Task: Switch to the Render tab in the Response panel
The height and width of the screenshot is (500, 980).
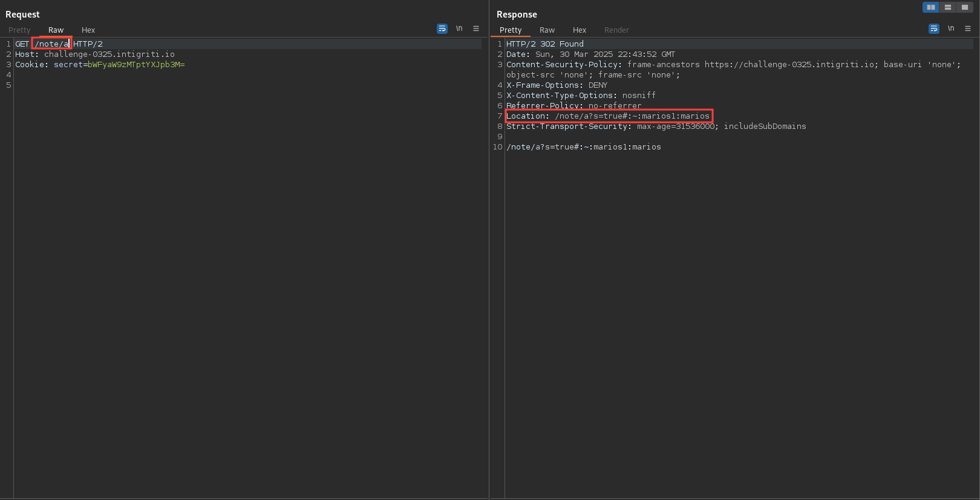Action: [x=616, y=30]
